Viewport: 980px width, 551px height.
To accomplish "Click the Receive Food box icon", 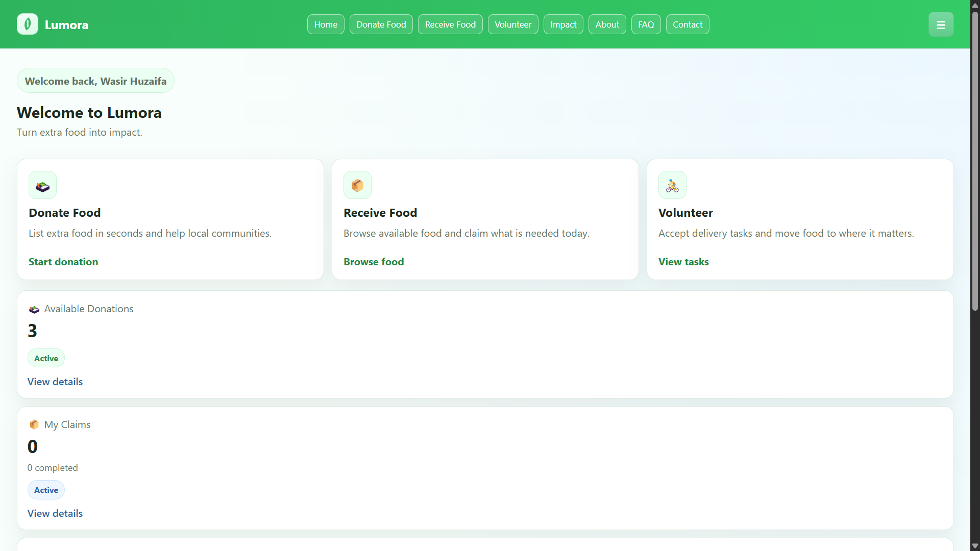I will (x=357, y=185).
